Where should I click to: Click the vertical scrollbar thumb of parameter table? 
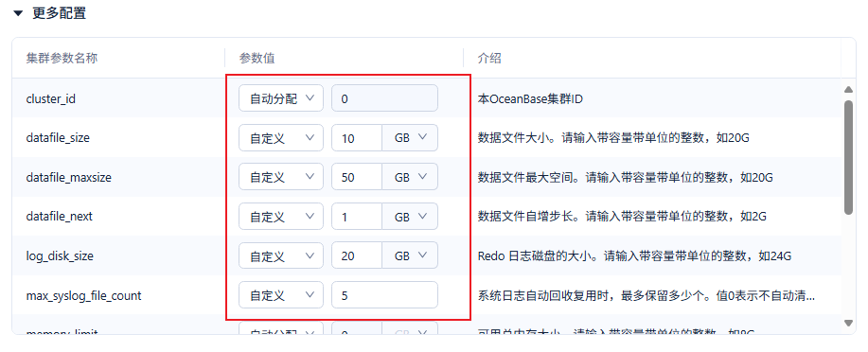848,157
